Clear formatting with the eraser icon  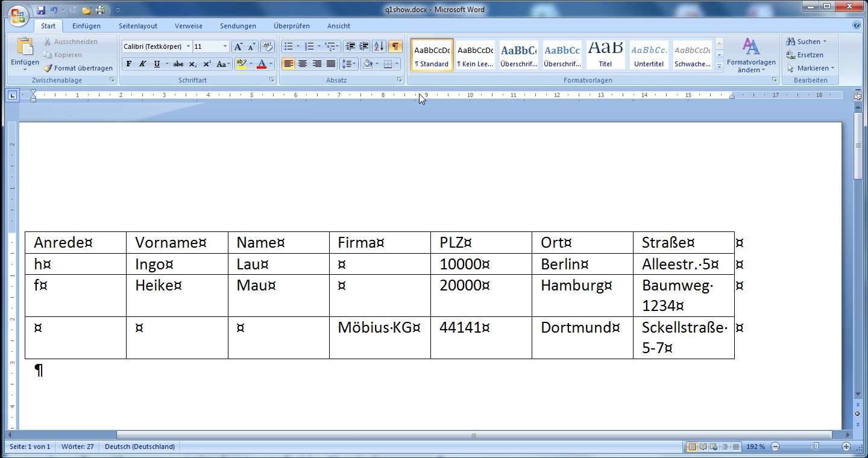pos(267,46)
